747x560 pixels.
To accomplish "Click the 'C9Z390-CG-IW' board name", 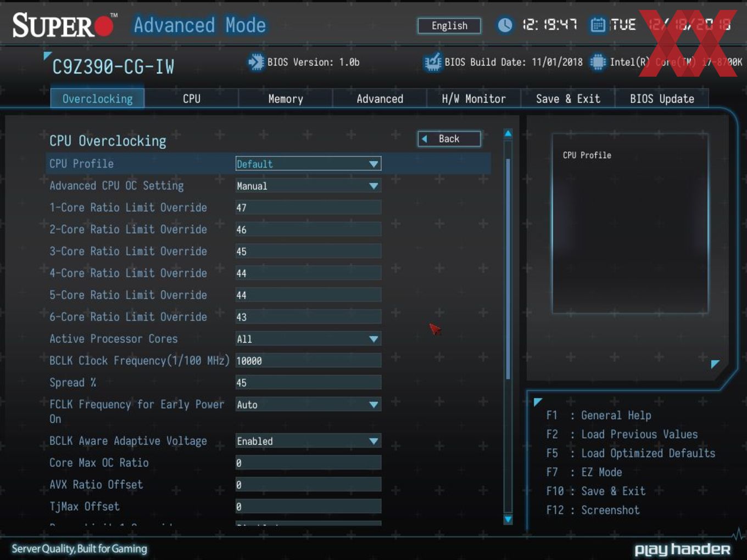I will pos(113,67).
